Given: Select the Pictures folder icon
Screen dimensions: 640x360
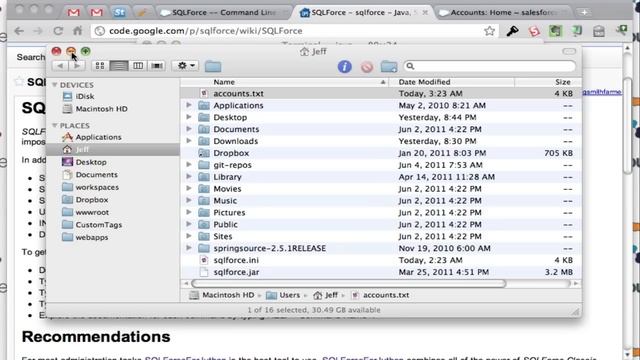Looking at the screenshot, I should pos(204,213).
